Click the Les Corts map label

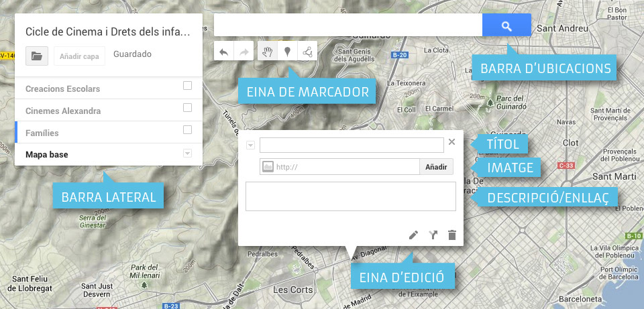pos(293,290)
